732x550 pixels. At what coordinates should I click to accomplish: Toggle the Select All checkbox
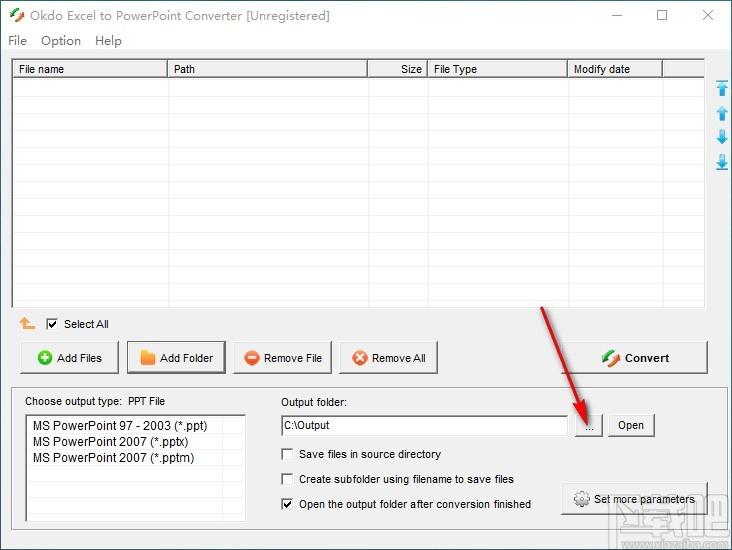[52, 324]
